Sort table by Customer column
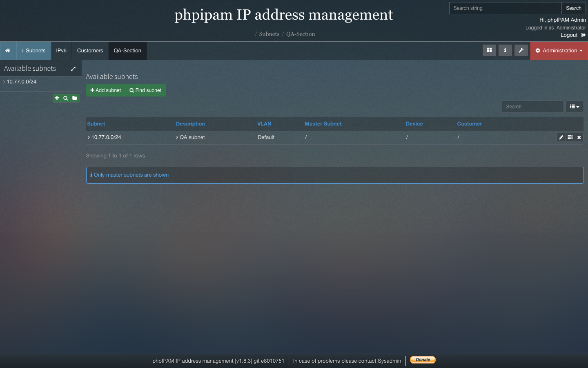Viewport: 588px width, 368px height. tap(470, 124)
